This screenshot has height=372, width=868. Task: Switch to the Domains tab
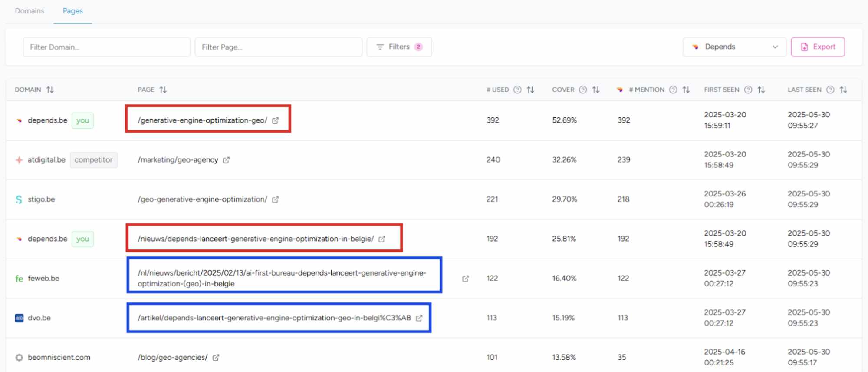click(30, 11)
